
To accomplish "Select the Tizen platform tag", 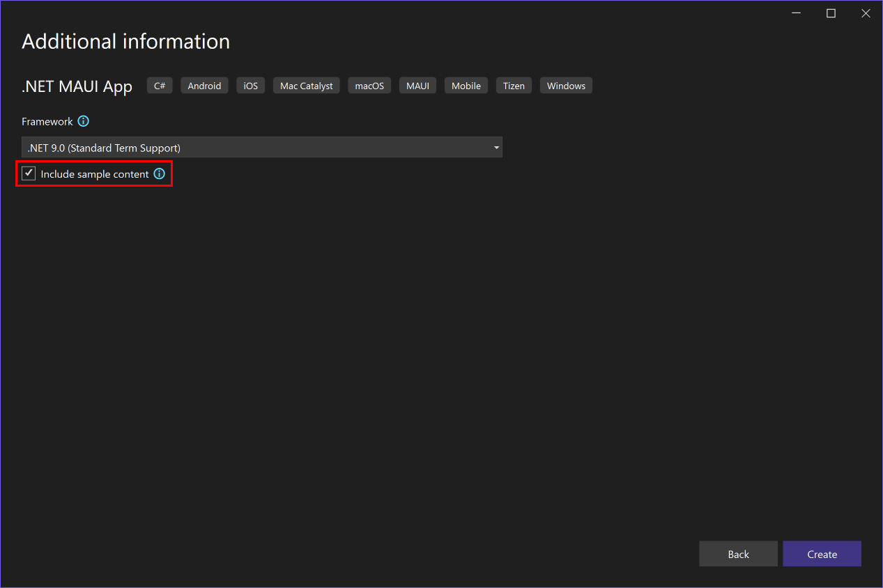I will (x=514, y=85).
